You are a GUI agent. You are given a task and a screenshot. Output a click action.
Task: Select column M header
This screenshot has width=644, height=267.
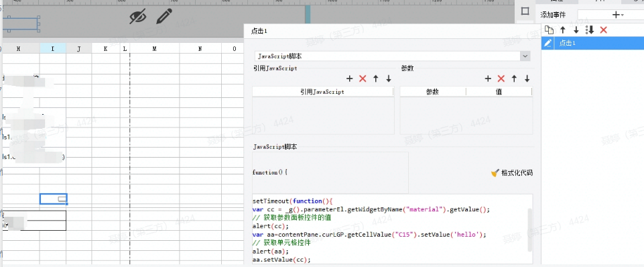(154, 48)
